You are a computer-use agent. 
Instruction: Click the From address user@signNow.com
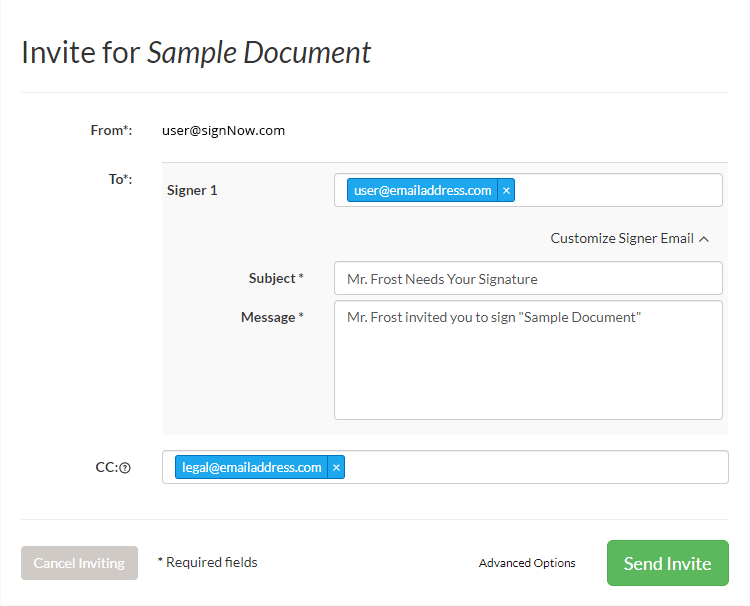pyautogui.click(x=223, y=130)
